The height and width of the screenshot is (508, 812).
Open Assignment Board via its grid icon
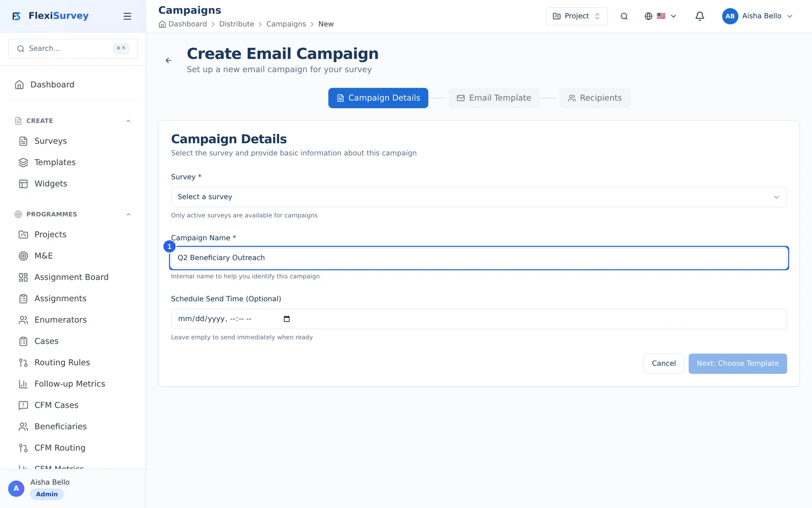[x=23, y=277]
